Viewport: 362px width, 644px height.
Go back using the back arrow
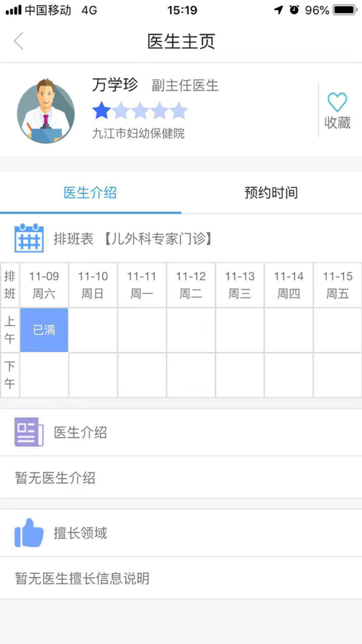click(18, 41)
